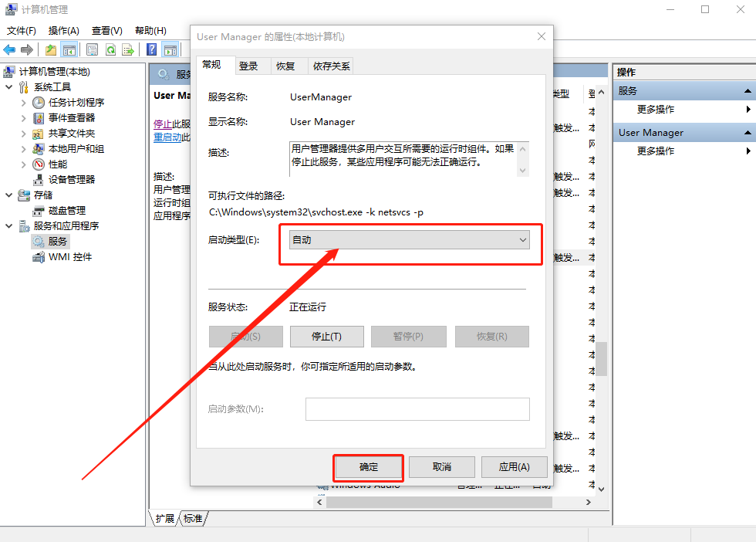Click the gray Forward arrow toolbar icon
The height and width of the screenshot is (542, 756).
tap(27, 49)
